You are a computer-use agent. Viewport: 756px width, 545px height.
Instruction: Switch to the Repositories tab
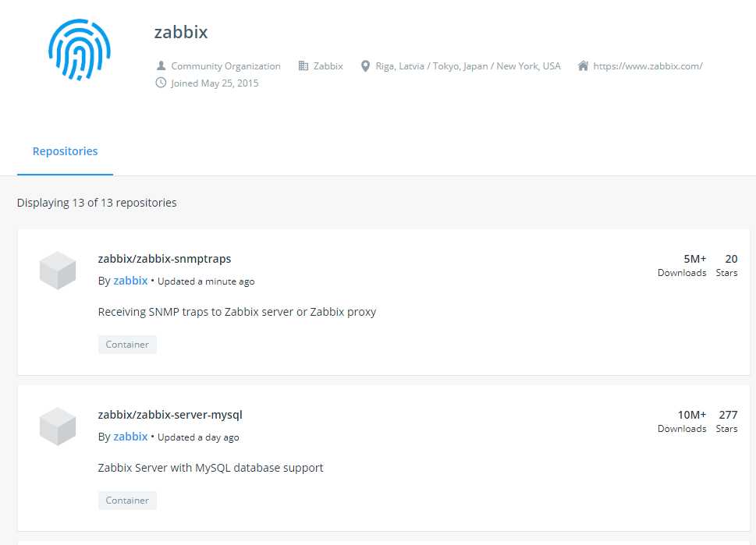click(65, 151)
